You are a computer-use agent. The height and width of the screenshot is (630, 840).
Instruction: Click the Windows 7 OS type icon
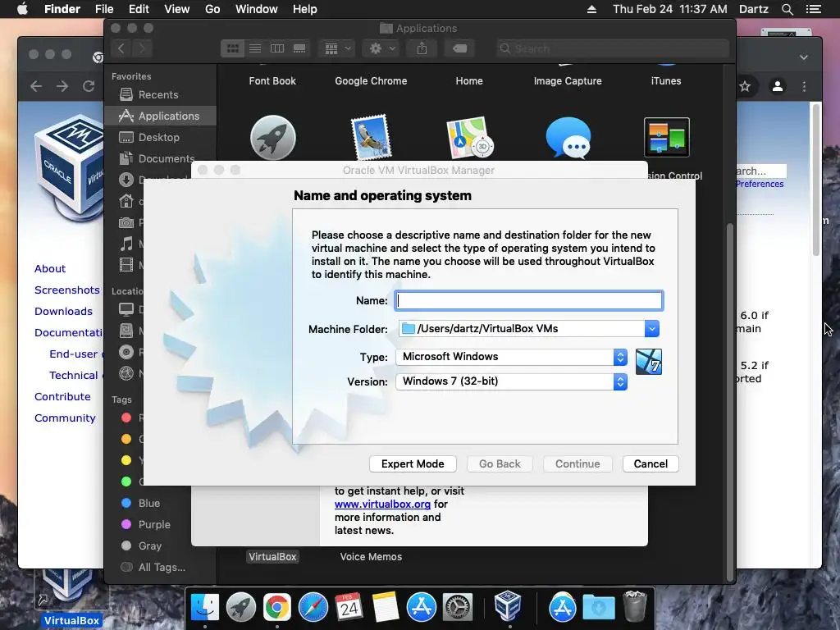(648, 362)
